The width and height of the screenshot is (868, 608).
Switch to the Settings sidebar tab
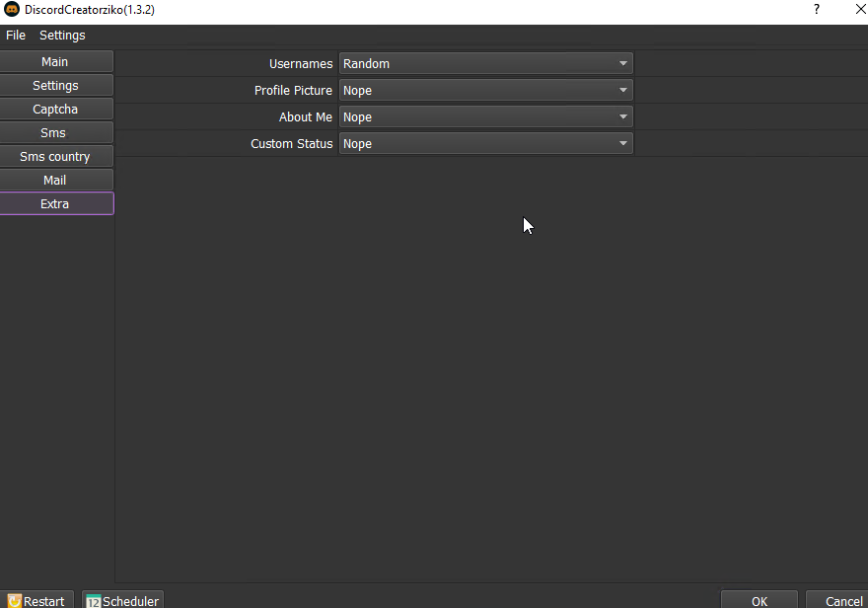point(56,85)
